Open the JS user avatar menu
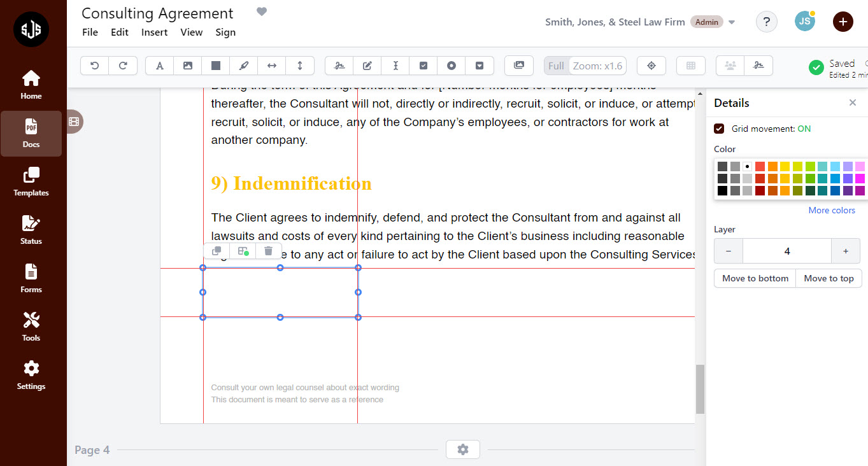868x466 pixels. click(805, 21)
